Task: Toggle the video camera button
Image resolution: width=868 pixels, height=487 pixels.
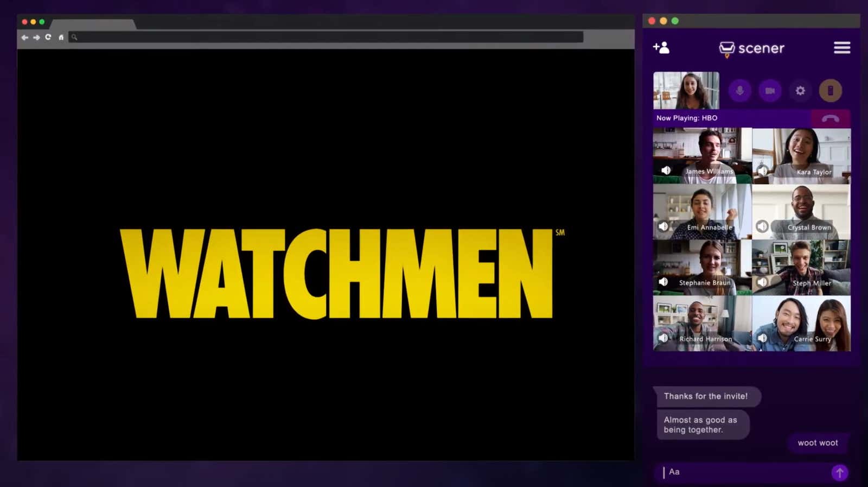Action: click(x=770, y=91)
